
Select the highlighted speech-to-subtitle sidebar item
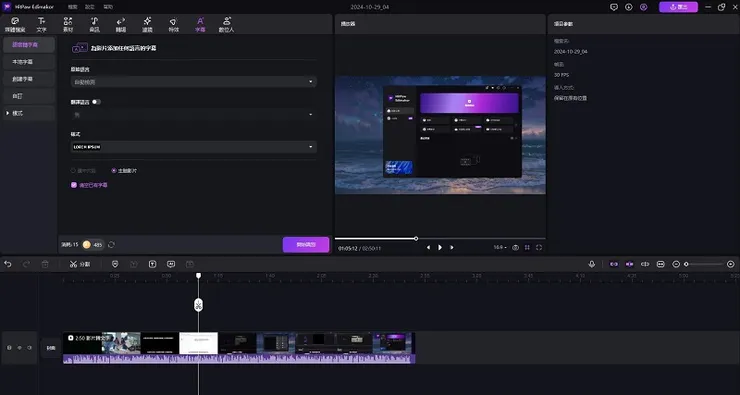(x=28, y=45)
